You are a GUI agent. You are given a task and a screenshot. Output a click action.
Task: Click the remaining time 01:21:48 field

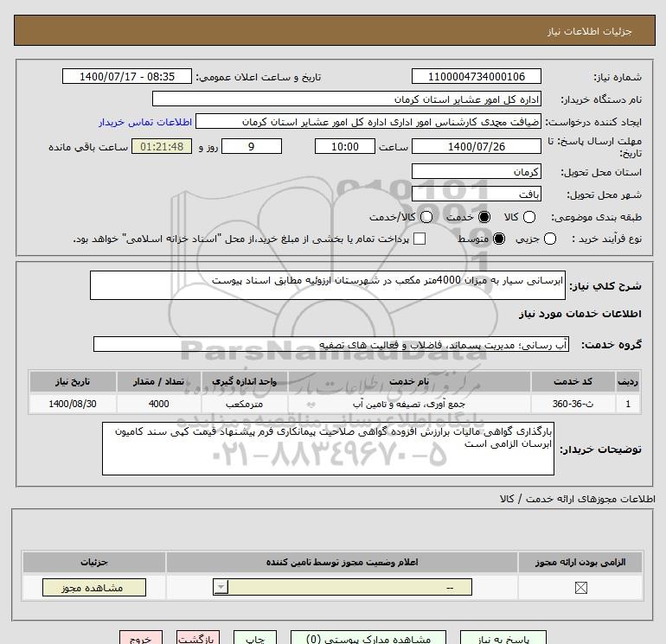tap(162, 146)
